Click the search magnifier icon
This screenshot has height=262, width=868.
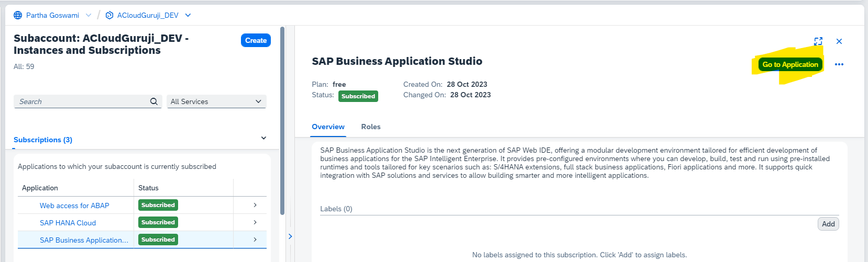click(x=153, y=101)
